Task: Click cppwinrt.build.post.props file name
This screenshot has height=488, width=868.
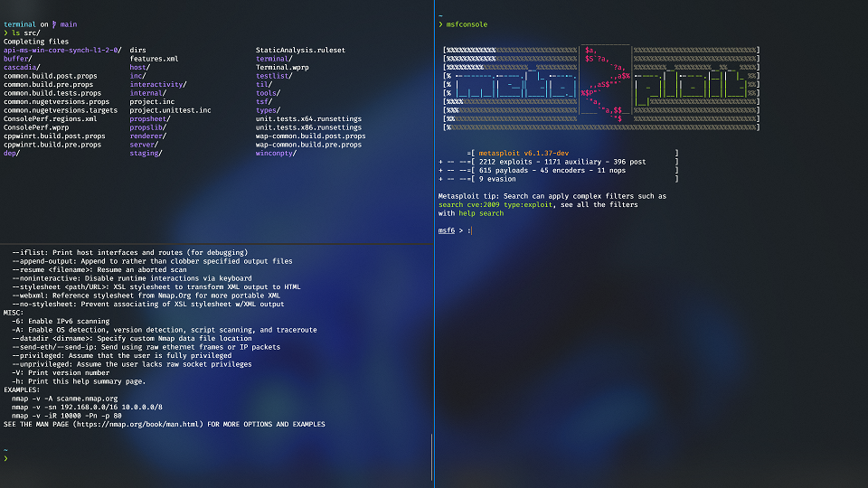Action: [54, 136]
